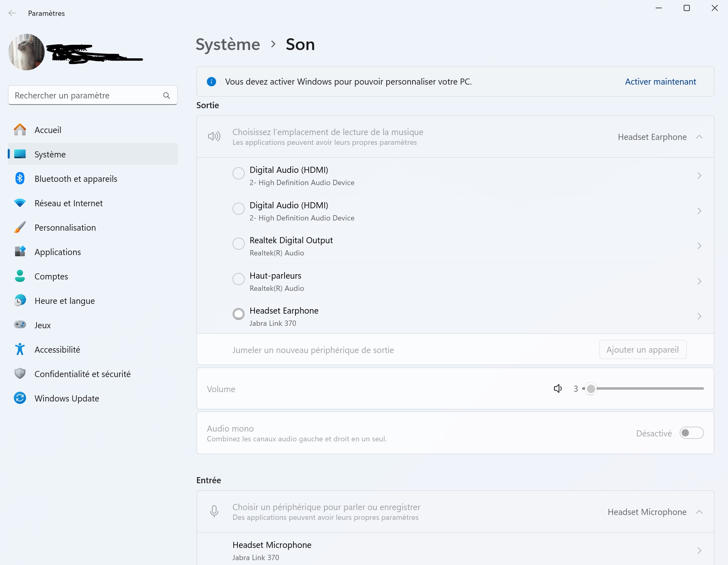Collapse the input device list chevron
Viewport: 728px width, 565px height.
(699, 512)
